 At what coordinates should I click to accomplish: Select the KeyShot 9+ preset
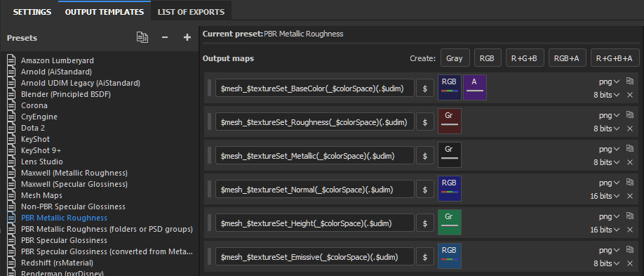41,150
